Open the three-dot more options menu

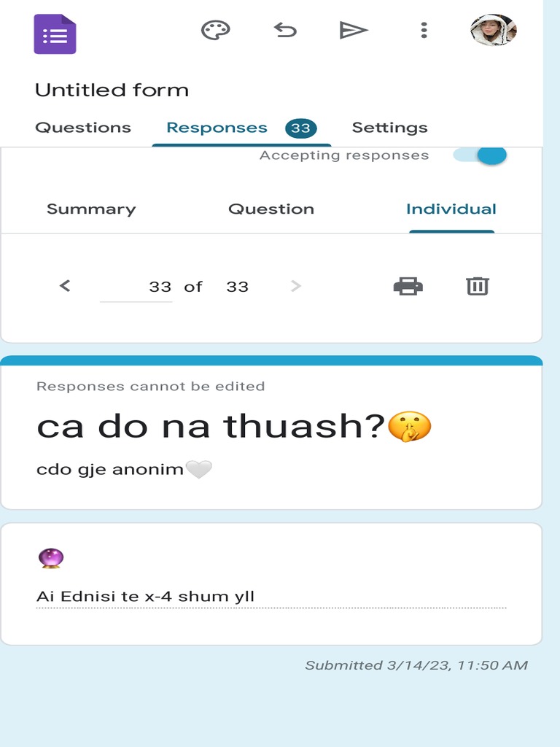coord(424,30)
